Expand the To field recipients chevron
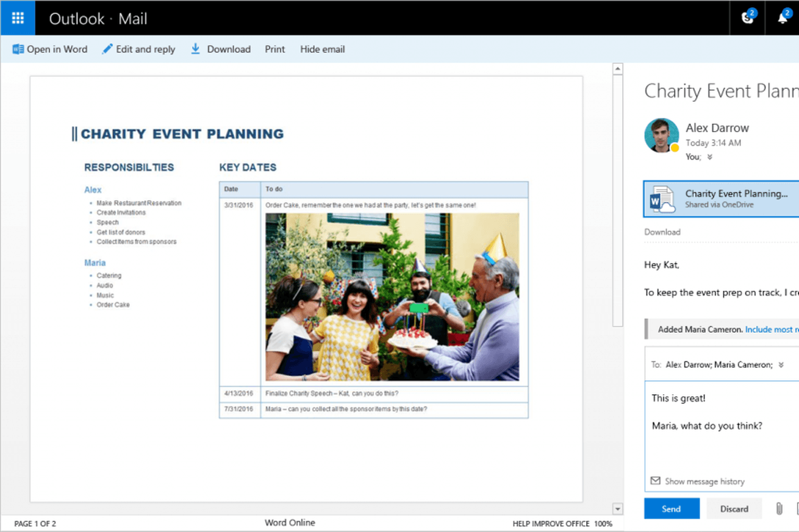Viewport: 799px width, 532px height. pyautogui.click(x=781, y=365)
